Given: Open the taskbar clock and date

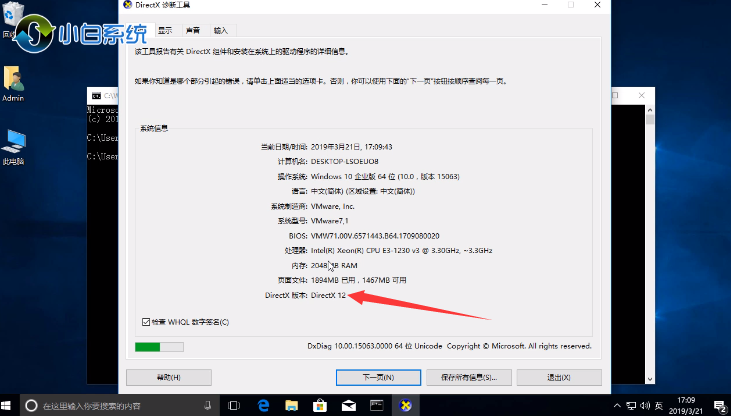Looking at the screenshot, I should [686, 405].
